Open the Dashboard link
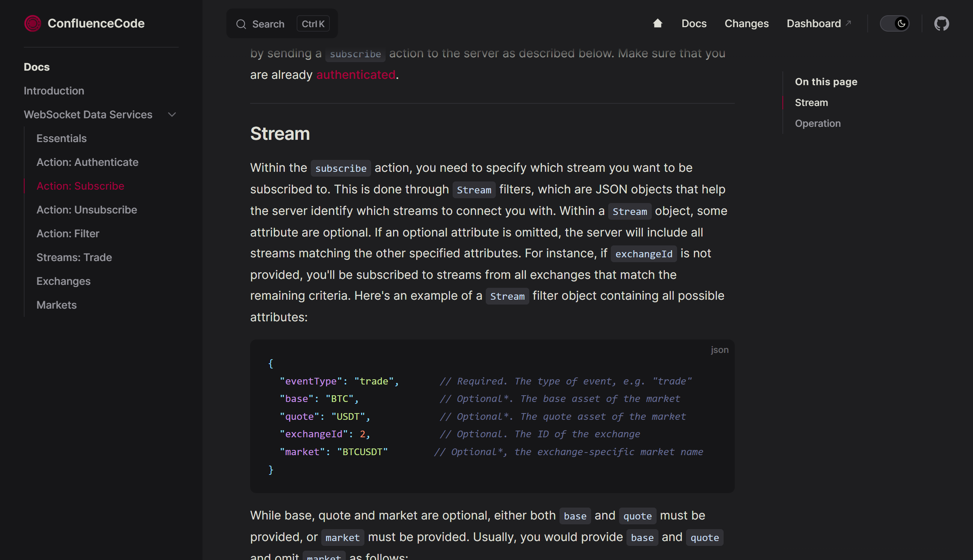Viewport: 973px width, 560px height. coord(813,23)
